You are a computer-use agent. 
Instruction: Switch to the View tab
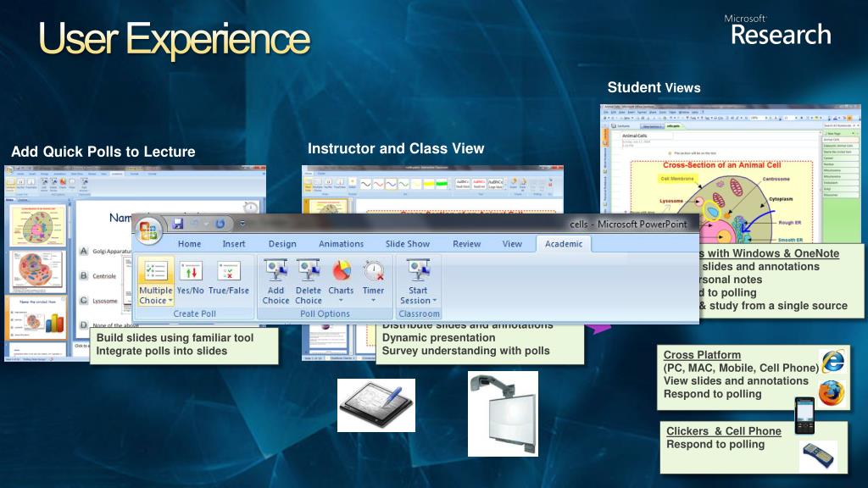(x=512, y=244)
